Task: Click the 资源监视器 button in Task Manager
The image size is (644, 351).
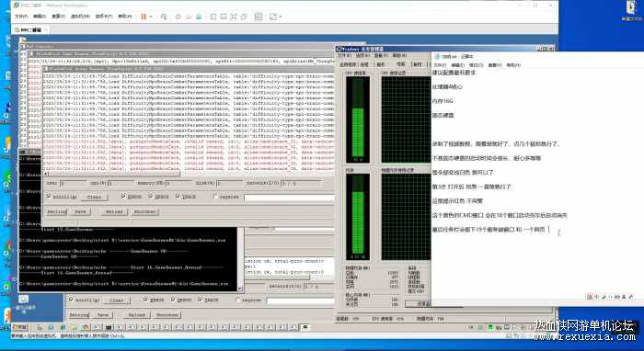Action: point(418,304)
